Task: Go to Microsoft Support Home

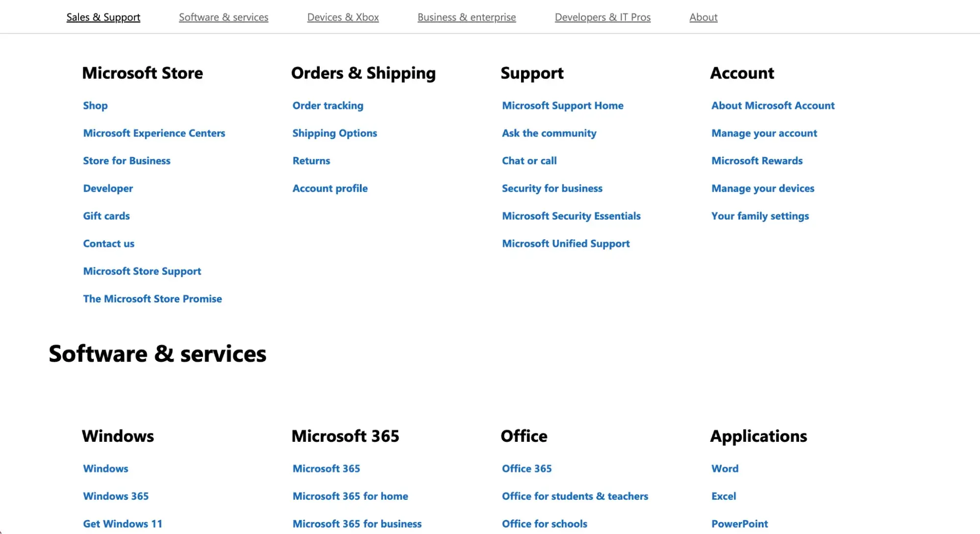Action: (562, 105)
